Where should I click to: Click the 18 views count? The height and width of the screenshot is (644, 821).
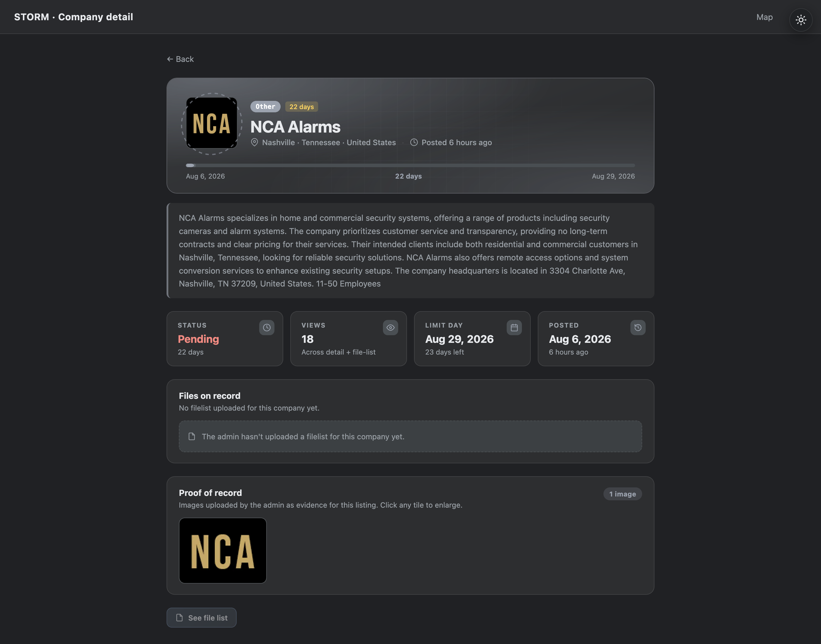point(307,339)
